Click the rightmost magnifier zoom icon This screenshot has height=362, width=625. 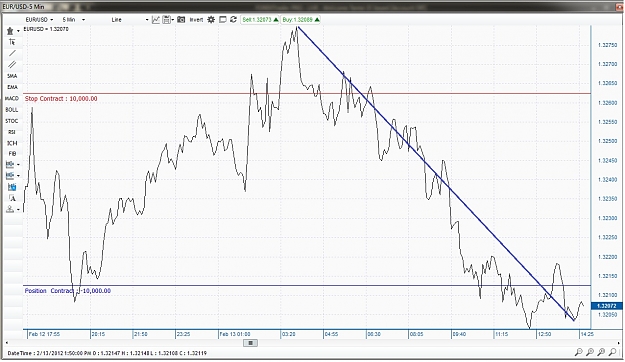click(613, 352)
